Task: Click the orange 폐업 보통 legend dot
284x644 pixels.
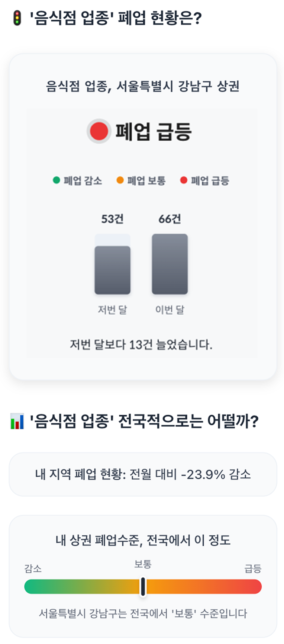Action: pos(120,180)
